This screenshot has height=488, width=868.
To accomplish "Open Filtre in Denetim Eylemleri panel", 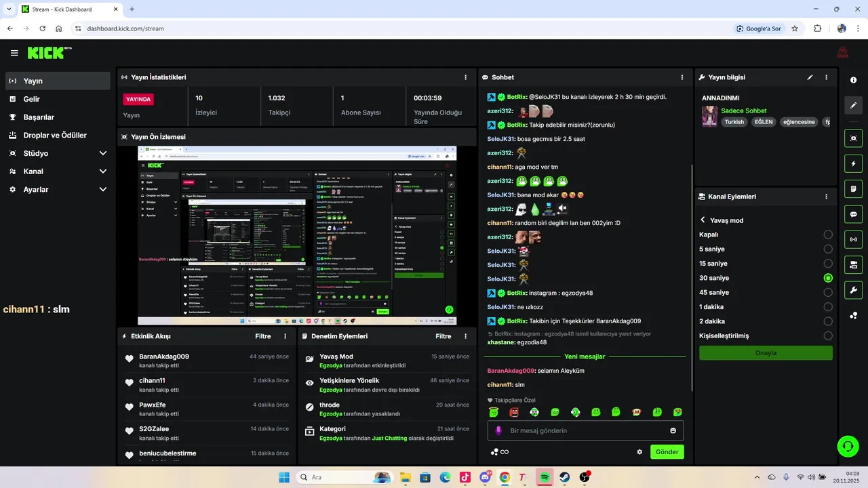I will (x=443, y=336).
